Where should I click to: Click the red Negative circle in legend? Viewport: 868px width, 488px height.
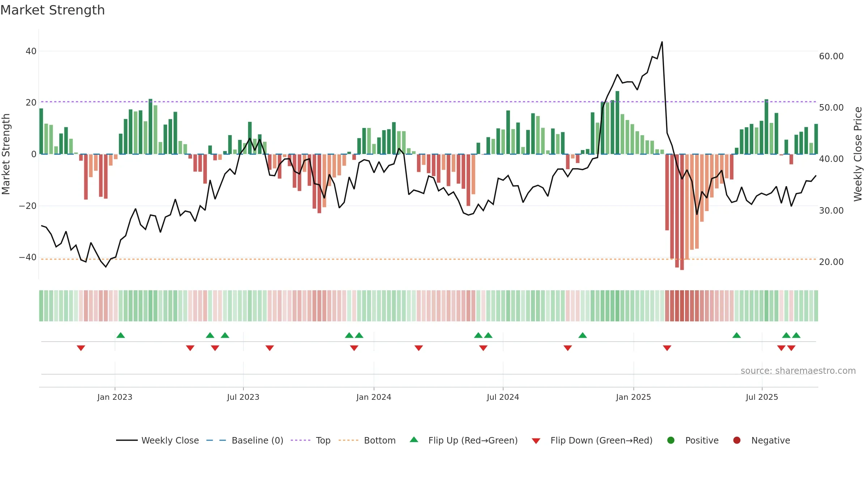tap(737, 440)
